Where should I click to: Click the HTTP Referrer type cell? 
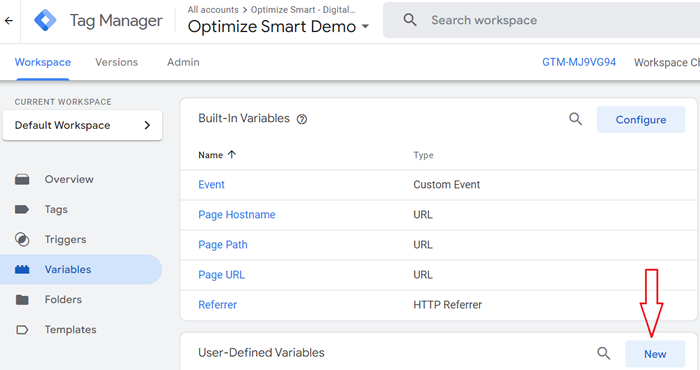447,305
